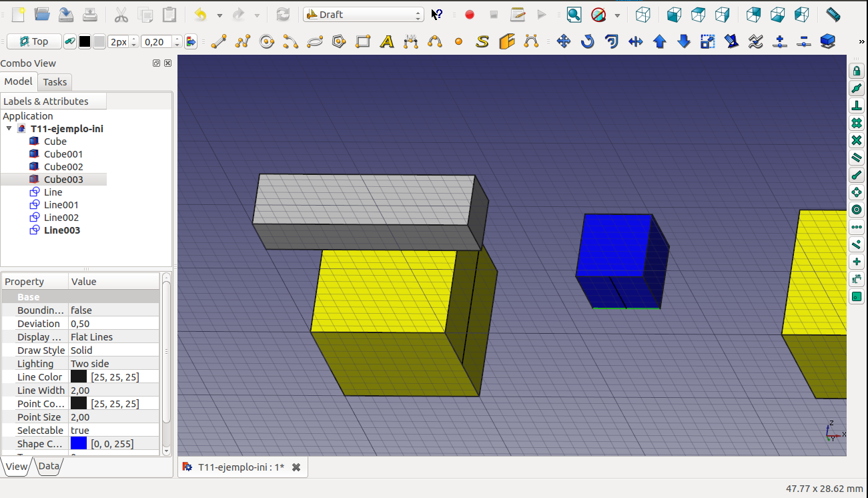Click the Fit all zoom icon
Screen dimensions: 868x498
pos(574,15)
